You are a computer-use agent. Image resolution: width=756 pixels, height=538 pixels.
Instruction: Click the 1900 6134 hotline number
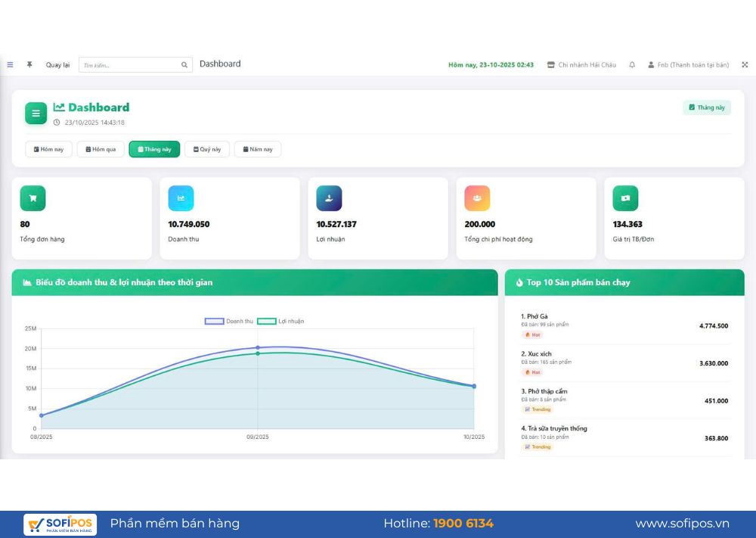pyautogui.click(x=463, y=524)
